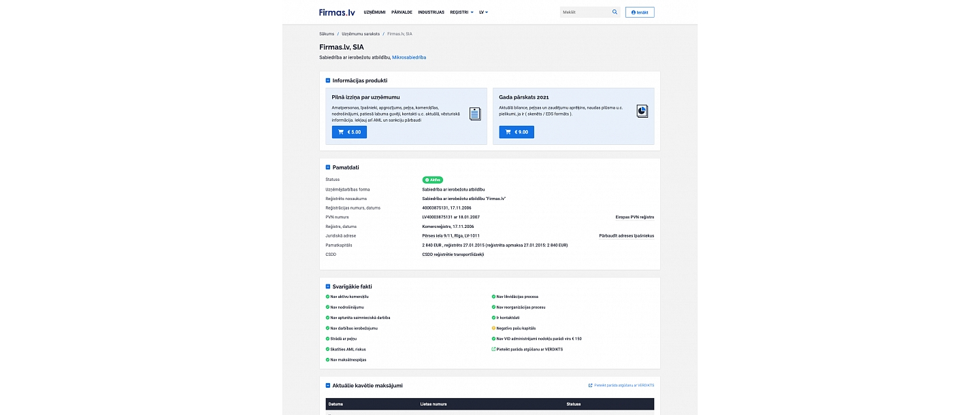Open the LV language dropdown
The image size is (980, 415).
(x=483, y=12)
